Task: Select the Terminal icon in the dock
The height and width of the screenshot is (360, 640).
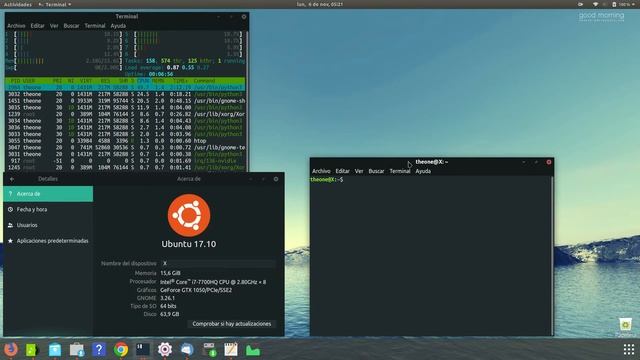Action: point(143,349)
